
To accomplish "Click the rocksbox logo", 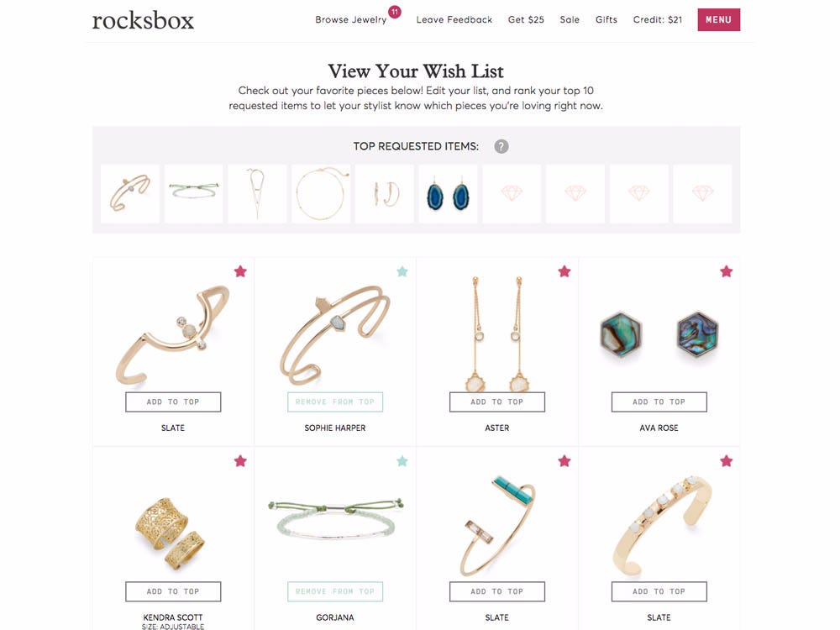I will coord(143,20).
